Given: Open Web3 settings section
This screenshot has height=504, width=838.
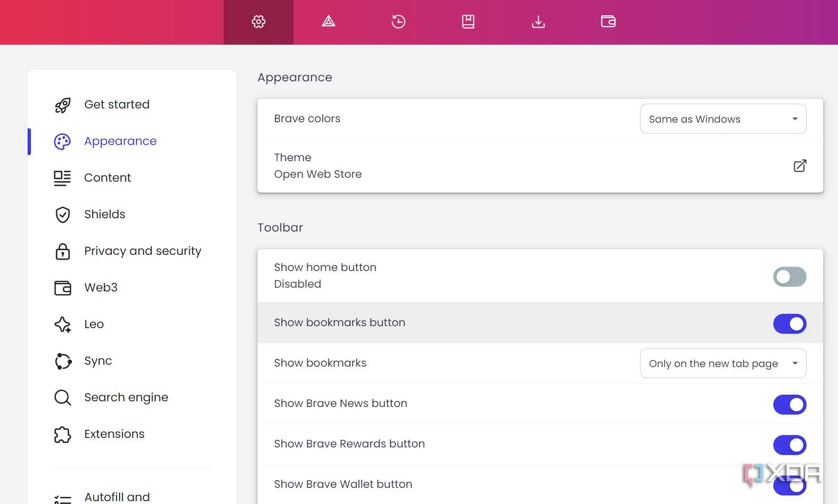Looking at the screenshot, I should click(x=101, y=288).
